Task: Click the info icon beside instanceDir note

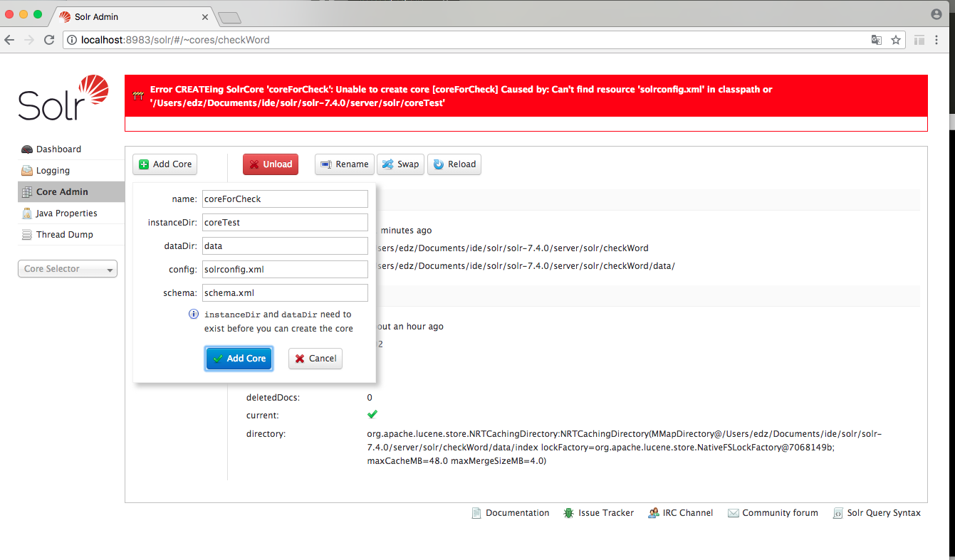Action: (193, 314)
